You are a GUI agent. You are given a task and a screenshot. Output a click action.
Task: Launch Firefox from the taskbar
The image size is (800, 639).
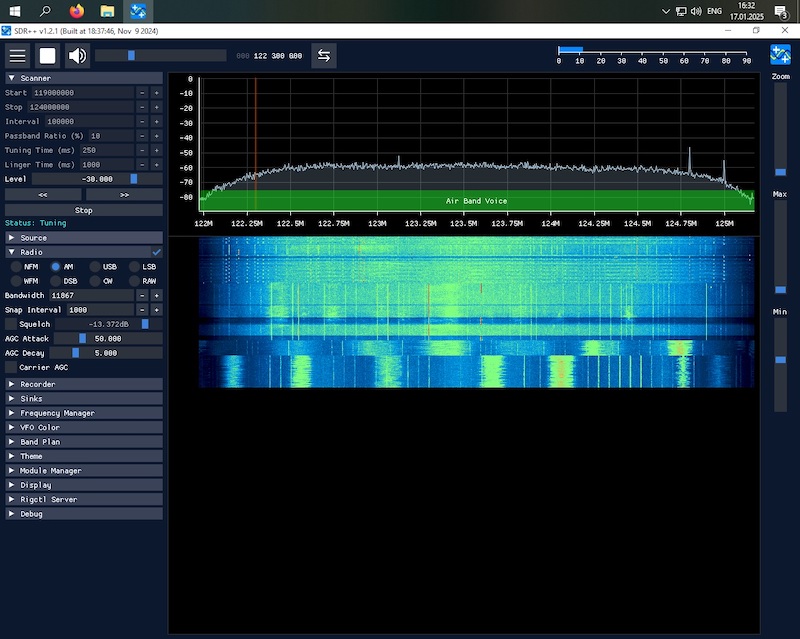[77, 11]
